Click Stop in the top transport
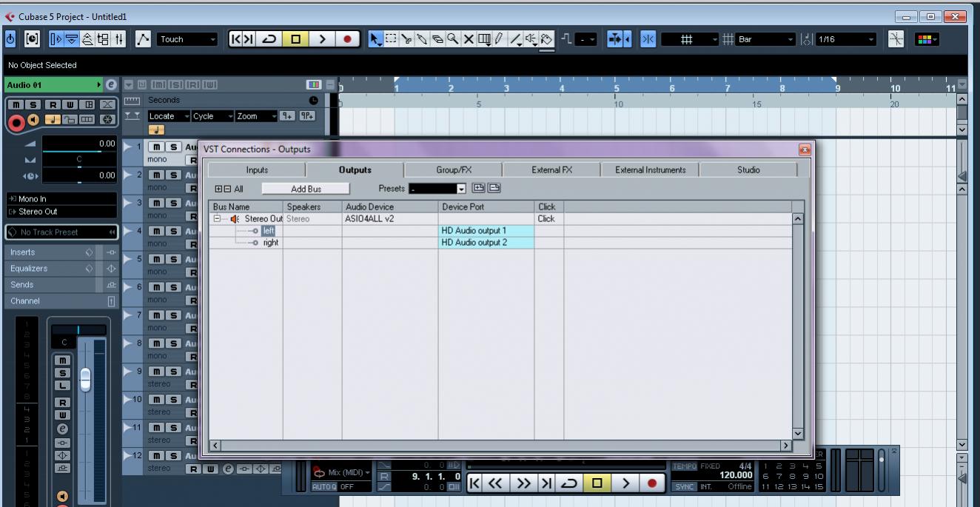980x507 pixels. (296, 39)
